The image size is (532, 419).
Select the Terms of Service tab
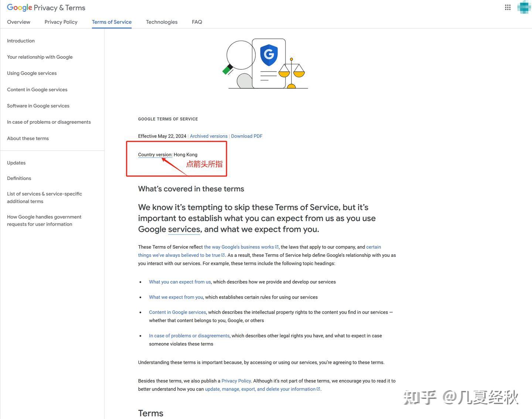coord(112,22)
